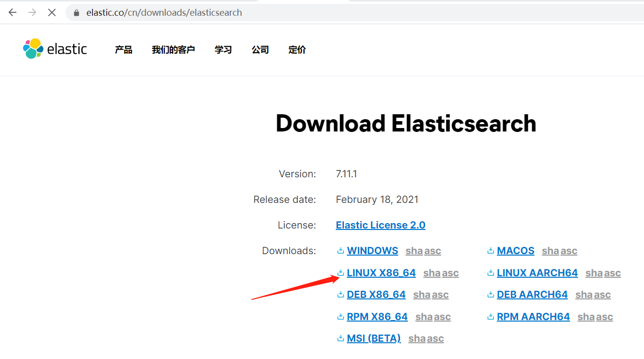
Task: Download the MSI (BETA) installer
Action: point(374,338)
